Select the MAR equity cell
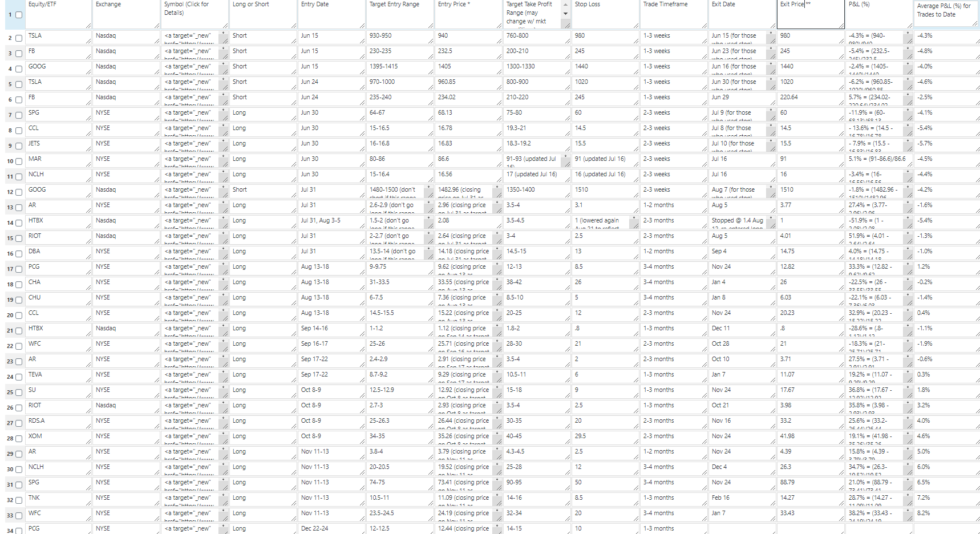980x534 pixels. 58,161
